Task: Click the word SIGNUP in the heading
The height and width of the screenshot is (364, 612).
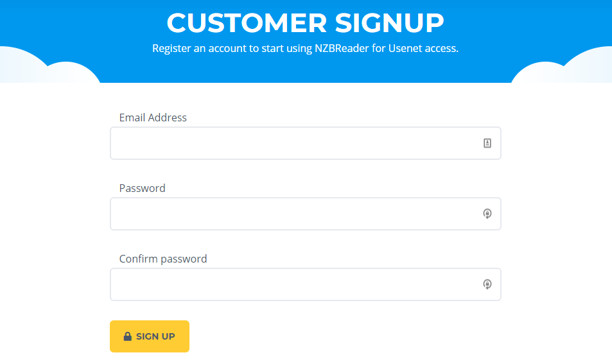Action: click(x=389, y=23)
